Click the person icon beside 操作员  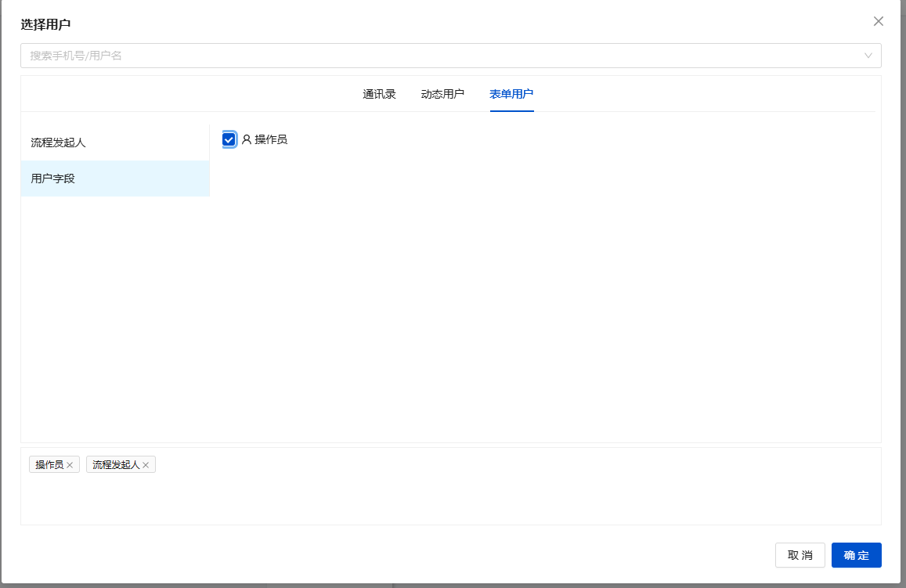tap(247, 139)
